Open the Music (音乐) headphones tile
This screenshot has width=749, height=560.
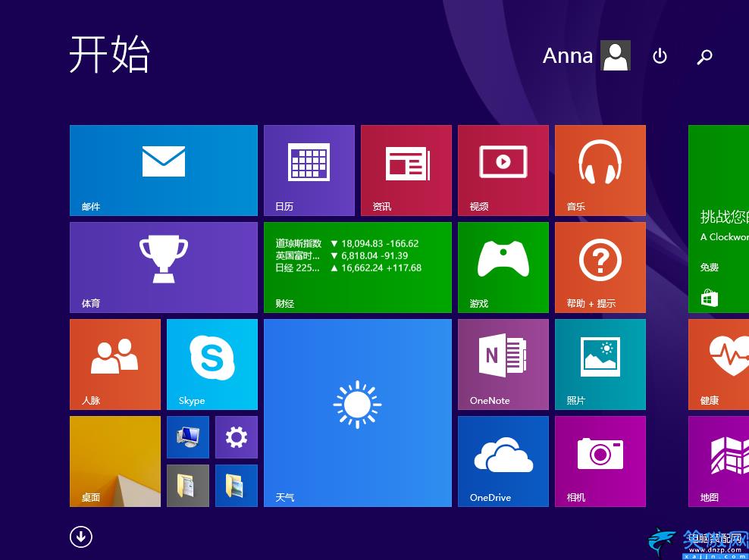[x=600, y=171]
